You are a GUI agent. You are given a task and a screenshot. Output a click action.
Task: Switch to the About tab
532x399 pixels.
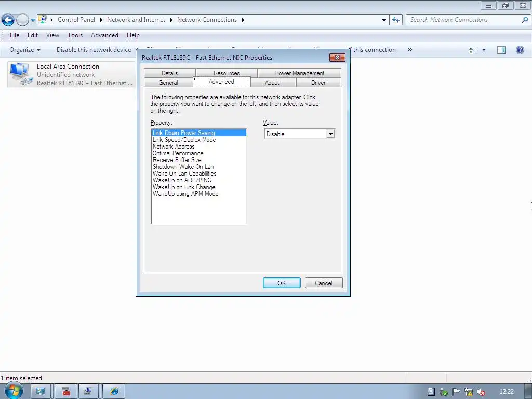(272, 83)
